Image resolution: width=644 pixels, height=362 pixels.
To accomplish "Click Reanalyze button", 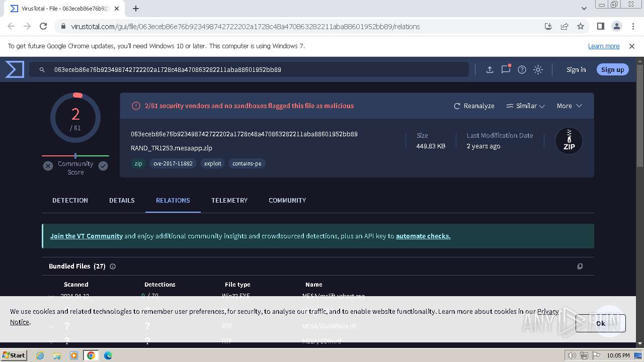I will tap(474, 106).
